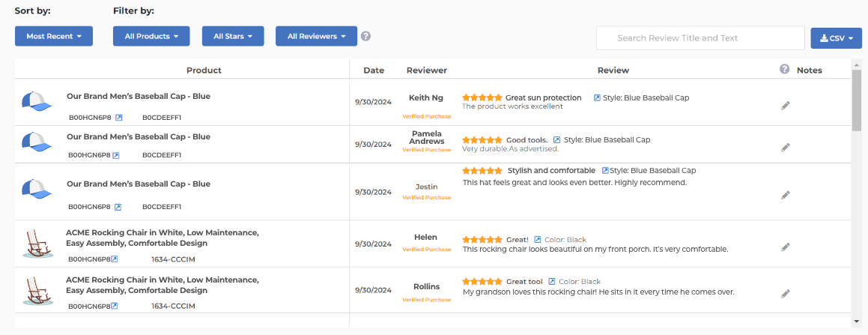Click the first ACME Rocking Chair product thumbnail
This screenshot has height=335, width=868.
pos(37,244)
